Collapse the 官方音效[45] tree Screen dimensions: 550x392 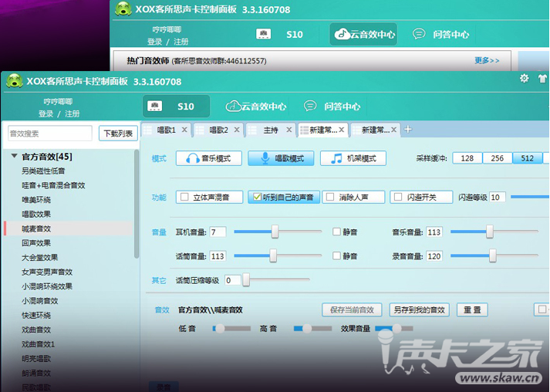[x=15, y=156]
